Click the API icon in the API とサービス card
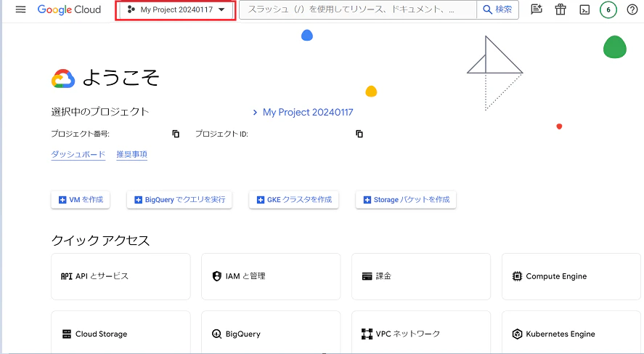This screenshot has height=354, width=644. [67, 276]
